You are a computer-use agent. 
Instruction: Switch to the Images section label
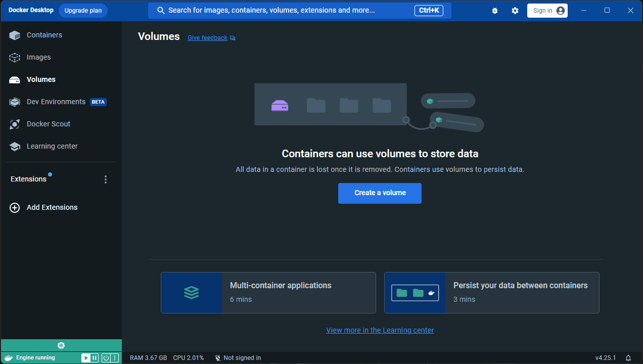[x=39, y=57]
